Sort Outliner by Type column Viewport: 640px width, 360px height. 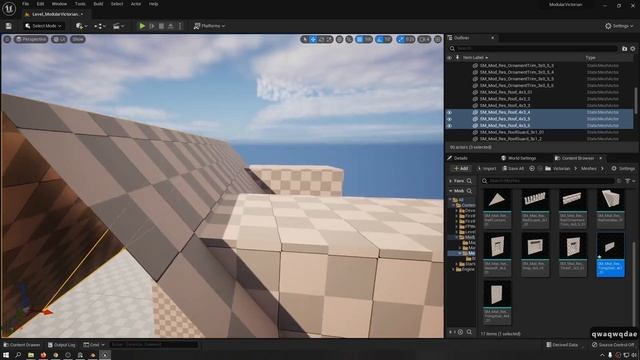click(590, 58)
